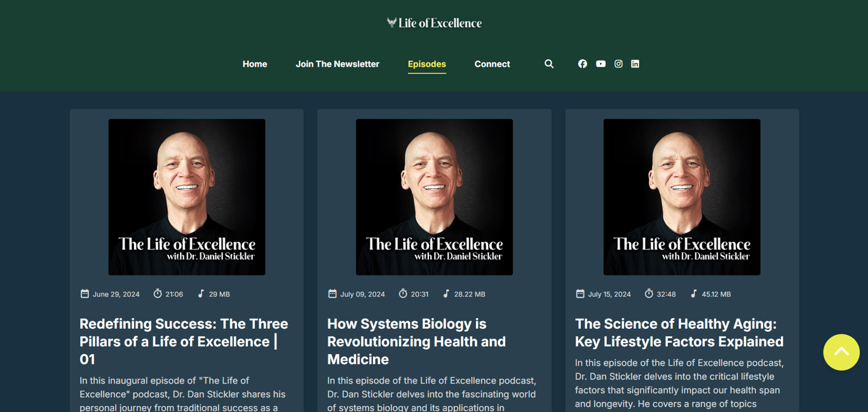
Task: Click the July 15 episode cover image
Action: (x=682, y=197)
